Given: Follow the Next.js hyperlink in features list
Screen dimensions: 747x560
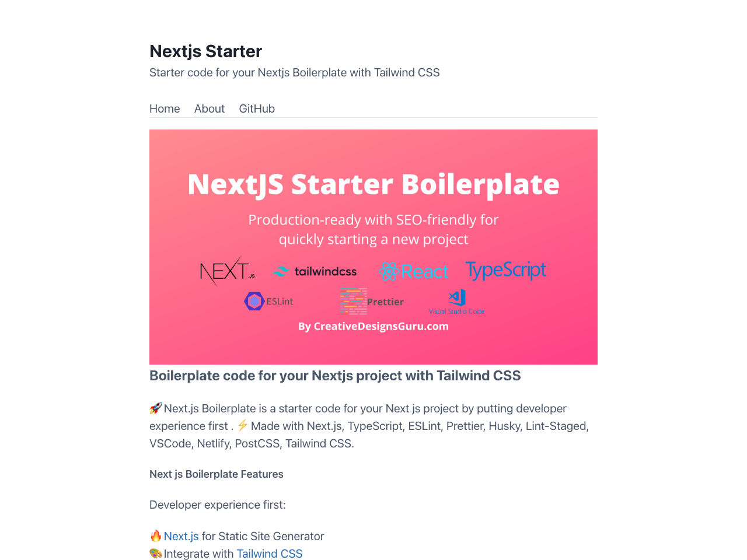Looking at the screenshot, I should tap(181, 536).
